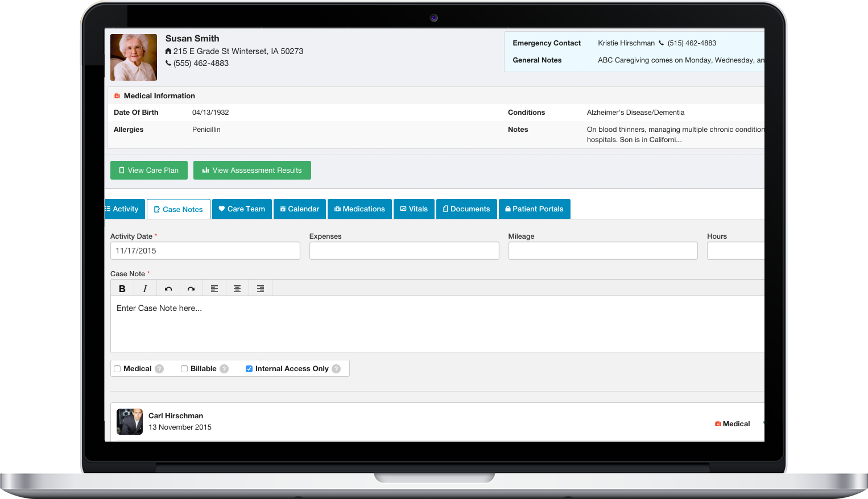Screen dimensions: 868x499
Task: Open View Assessment Results
Action: [252, 171]
